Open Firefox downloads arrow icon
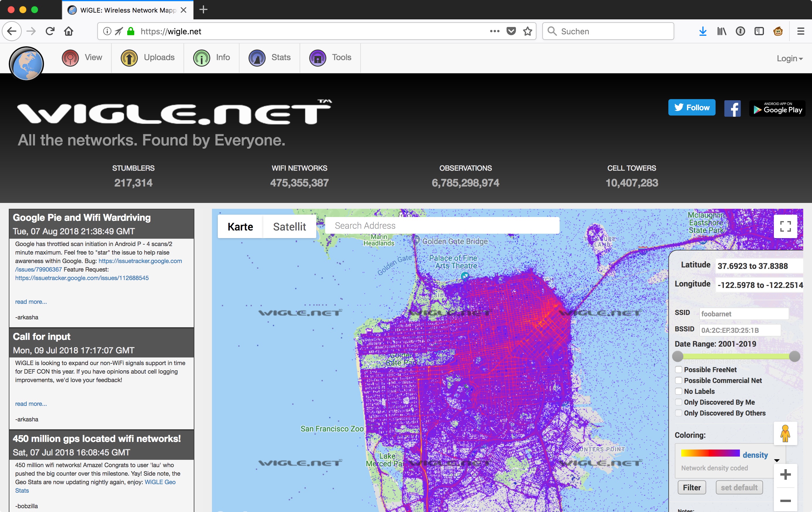 (x=703, y=31)
